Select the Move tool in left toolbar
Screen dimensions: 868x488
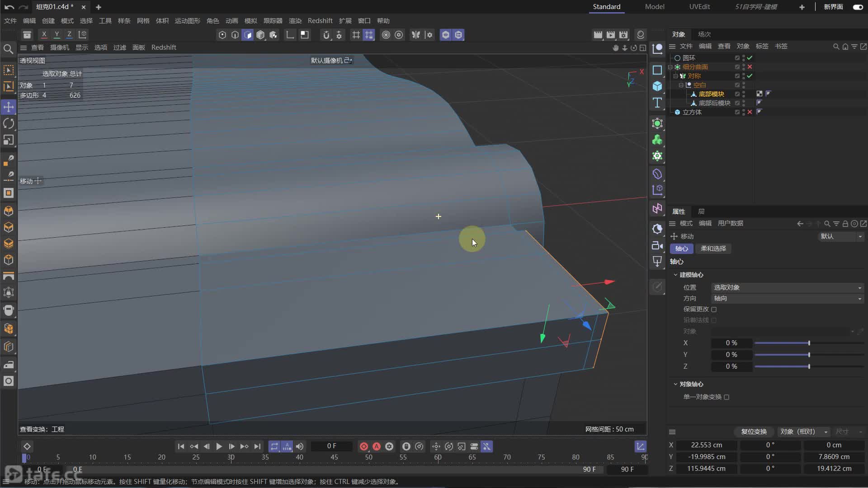(x=9, y=107)
